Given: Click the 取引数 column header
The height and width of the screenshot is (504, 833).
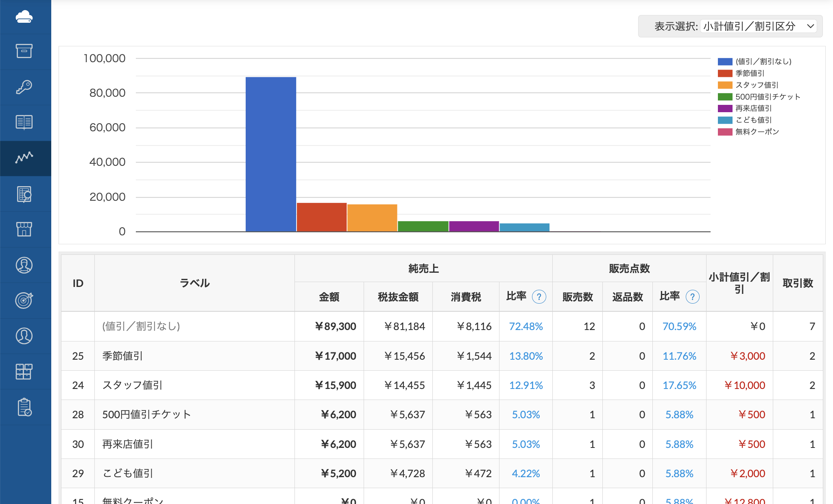Looking at the screenshot, I should 797,283.
